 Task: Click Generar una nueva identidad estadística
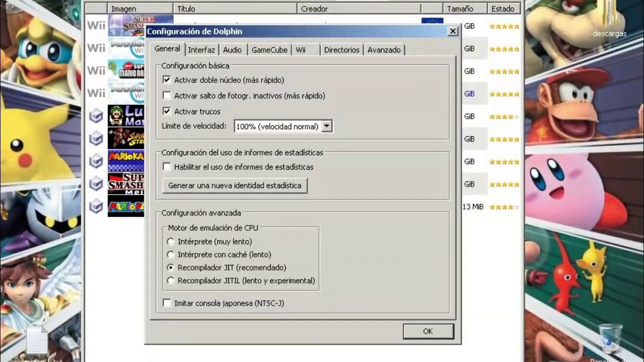[x=234, y=186]
